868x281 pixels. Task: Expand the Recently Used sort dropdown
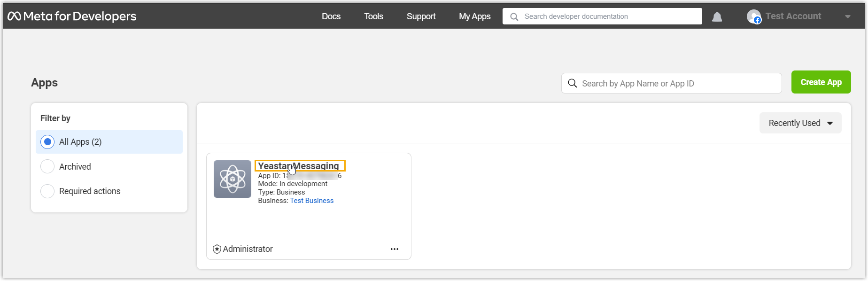point(800,123)
